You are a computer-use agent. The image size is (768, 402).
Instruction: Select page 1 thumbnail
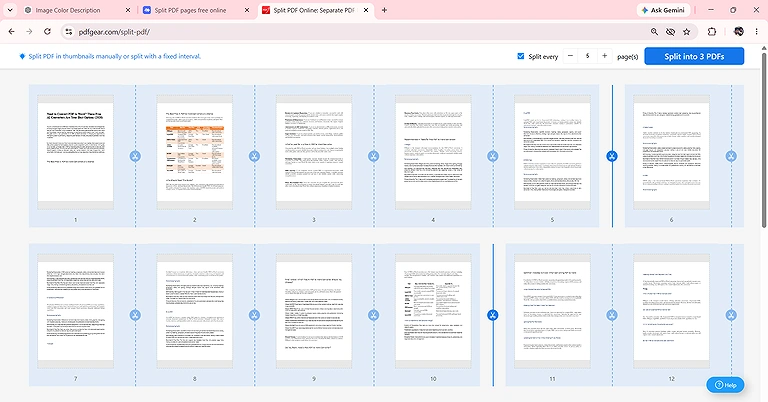tap(75, 152)
